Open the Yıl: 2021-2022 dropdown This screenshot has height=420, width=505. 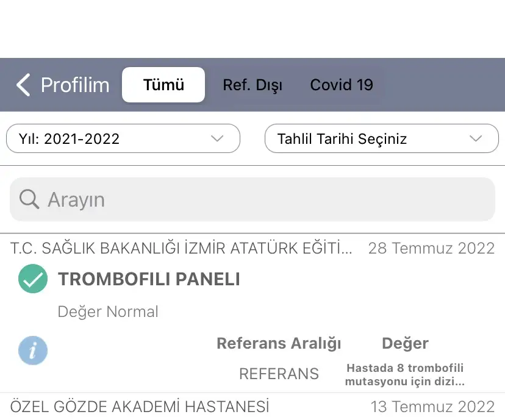click(x=123, y=138)
